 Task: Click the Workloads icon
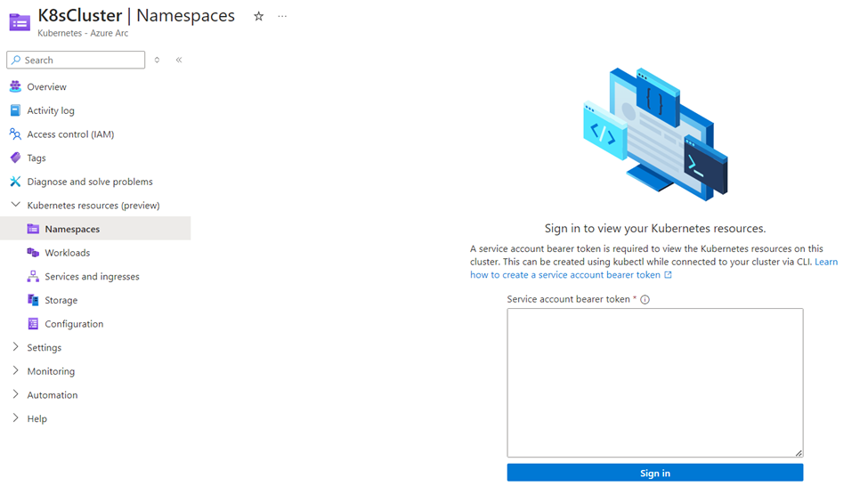click(33, 253)
